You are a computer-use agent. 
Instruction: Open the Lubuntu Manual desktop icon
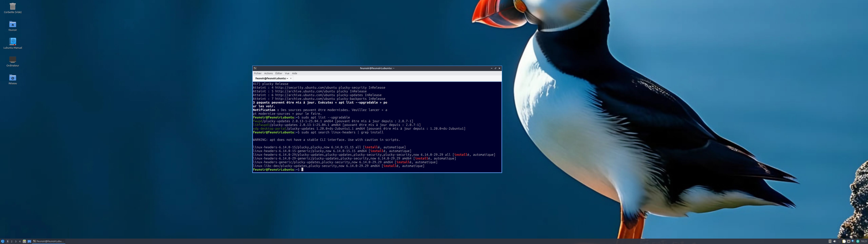coord(13,42)
